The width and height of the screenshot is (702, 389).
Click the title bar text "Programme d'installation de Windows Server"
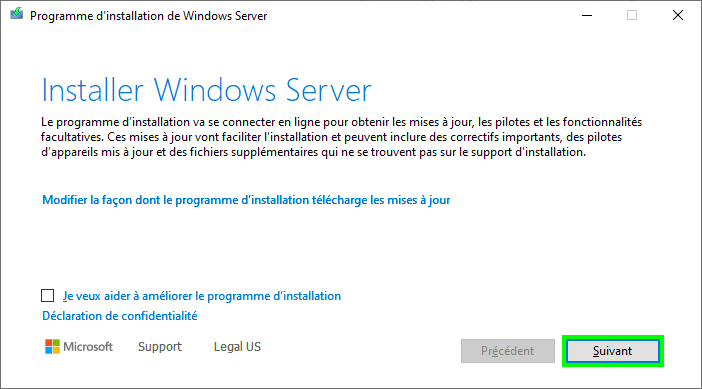[x=149, y=16]
